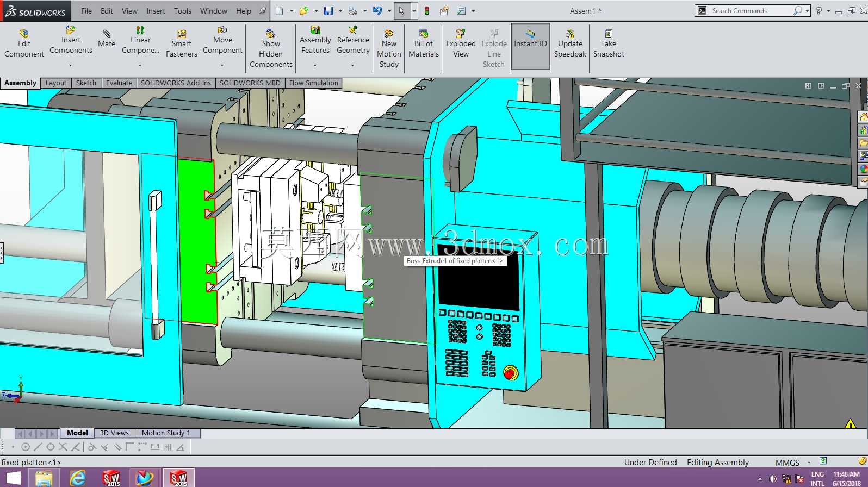Switch to the Evaluate tab
The width and height of the screenshot is (868, 487).
tap(119, 83)
